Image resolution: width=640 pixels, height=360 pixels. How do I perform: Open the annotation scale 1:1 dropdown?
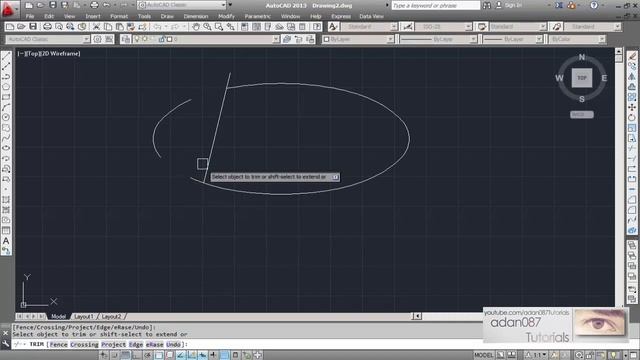(x=536, y=355)
